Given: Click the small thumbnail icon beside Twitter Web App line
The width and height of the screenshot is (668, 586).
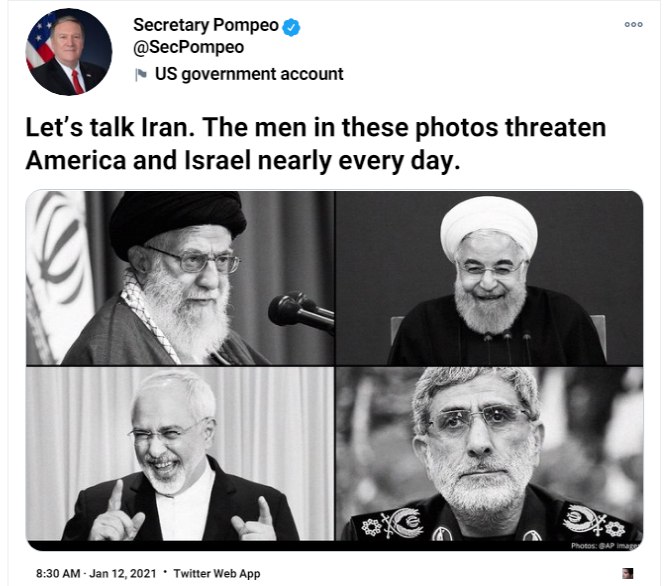Looking at the screenshot, I should click(x=628, y=573).
